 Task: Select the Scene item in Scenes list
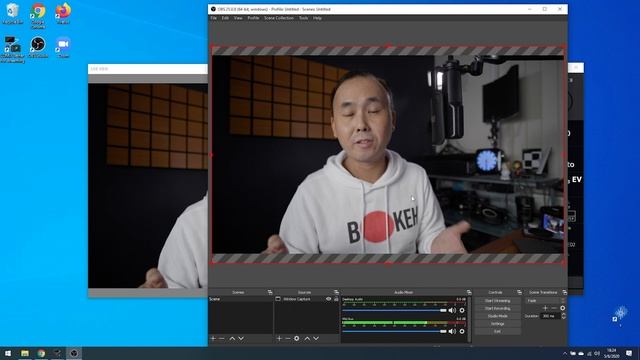pos(240,299)
